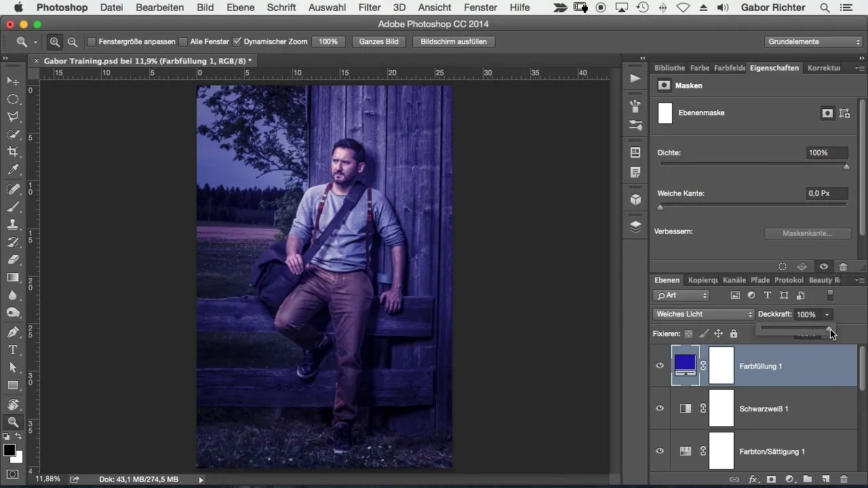Click the Zoom In mode icon

[55, 42]
